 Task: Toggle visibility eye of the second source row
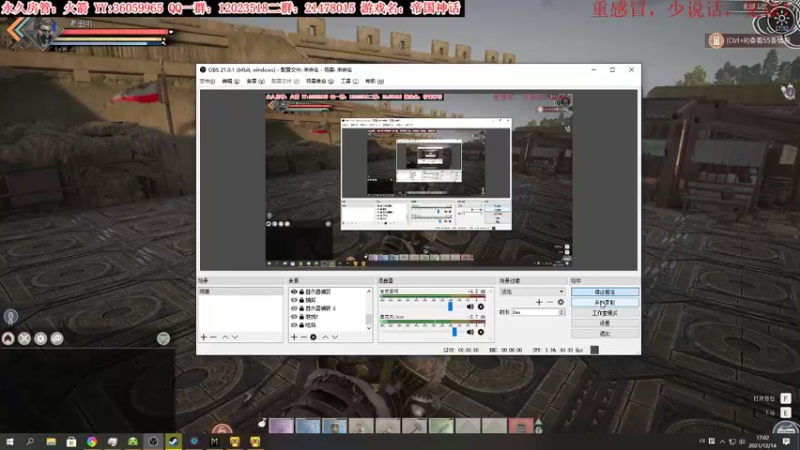(x=294, y=300)
